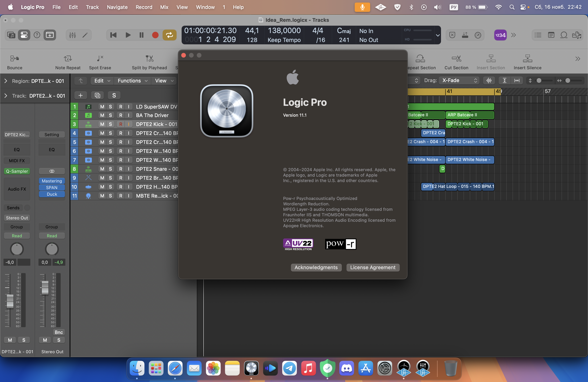This screenshot has height=382, width=588.
Task: Expand the LCD display mode chevron
Action: pos(437,35)
